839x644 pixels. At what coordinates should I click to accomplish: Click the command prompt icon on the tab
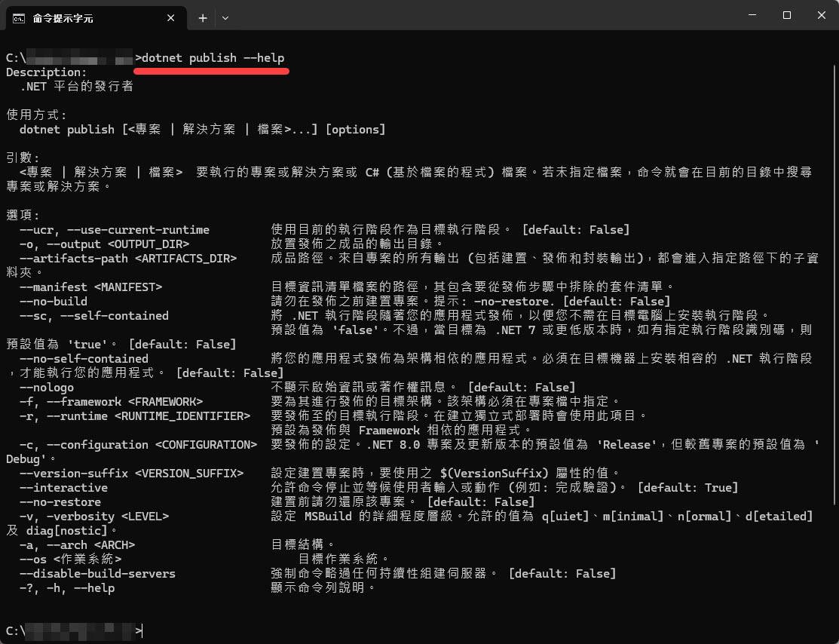pos(20,17)
